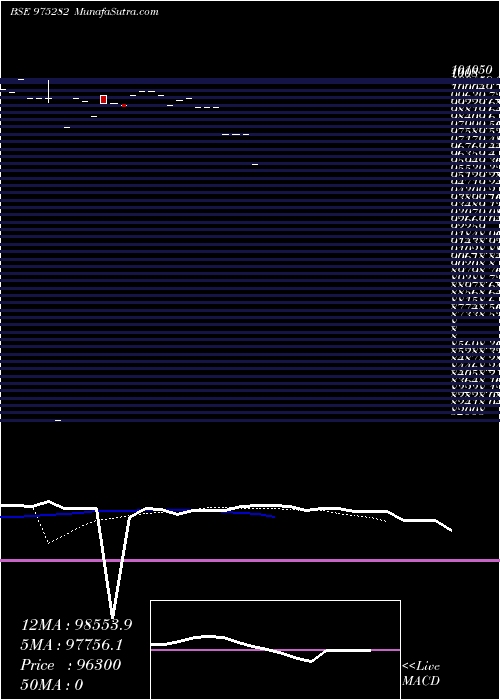Image resolution: width=500 pixels, height=700 pixels.
Task: Click the MACD inset chart panel
Action: coord(275,650)
